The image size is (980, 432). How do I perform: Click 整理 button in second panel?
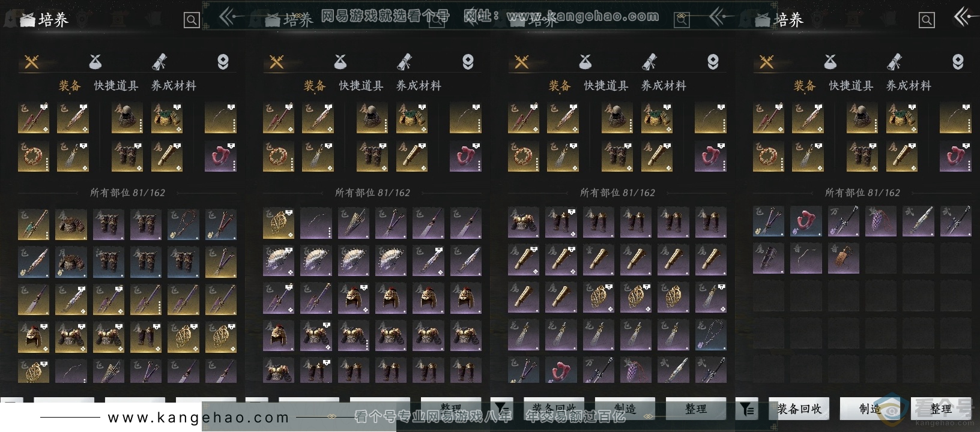[x=451, y=408]
